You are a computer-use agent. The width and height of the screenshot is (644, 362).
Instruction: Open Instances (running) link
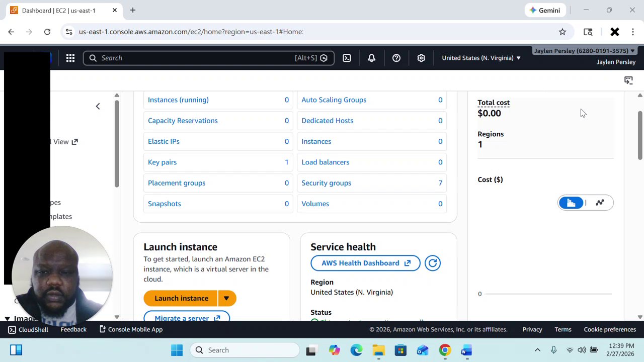[x=178, y=100]
